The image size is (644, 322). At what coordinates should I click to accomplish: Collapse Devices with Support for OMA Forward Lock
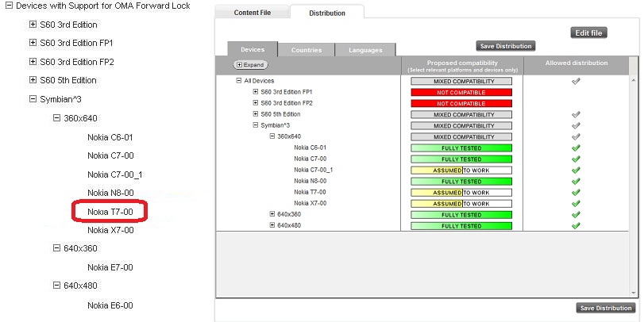coord(9,6)
